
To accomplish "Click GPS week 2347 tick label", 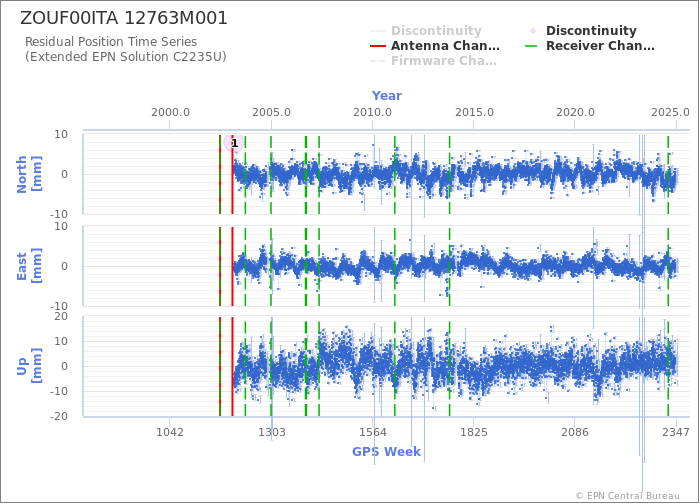I will click(x=676, y=432).
